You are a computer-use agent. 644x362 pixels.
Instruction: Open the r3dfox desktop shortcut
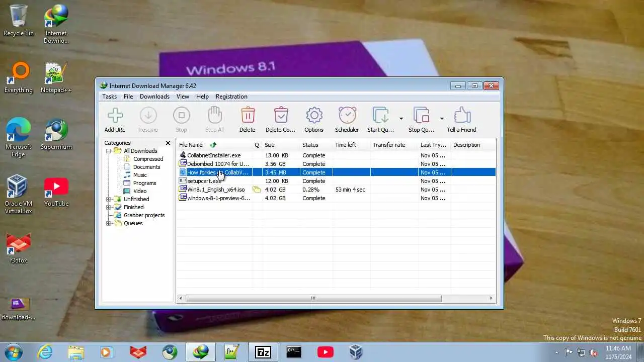point(19,247)
